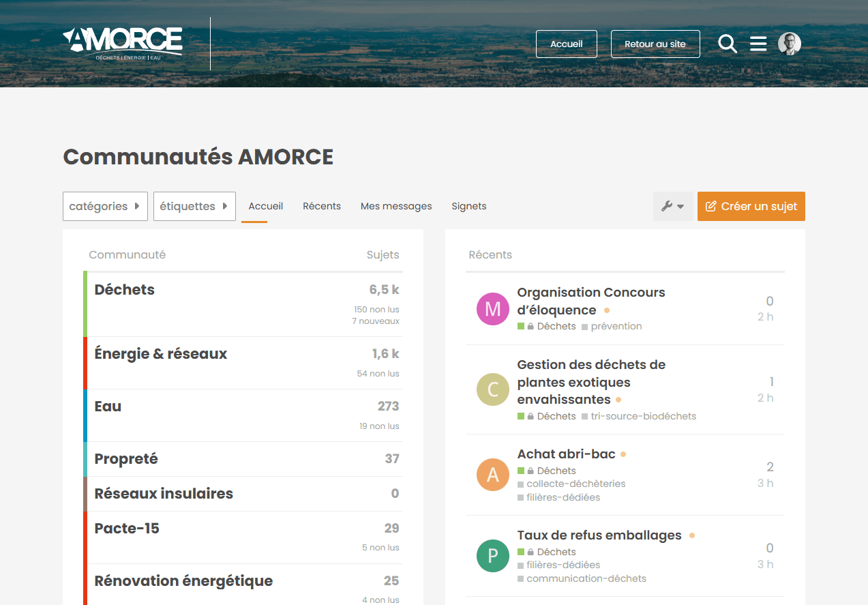Click the communication-déchets tag
This screenshot has height=605, width=868.
tap(582, 579)
